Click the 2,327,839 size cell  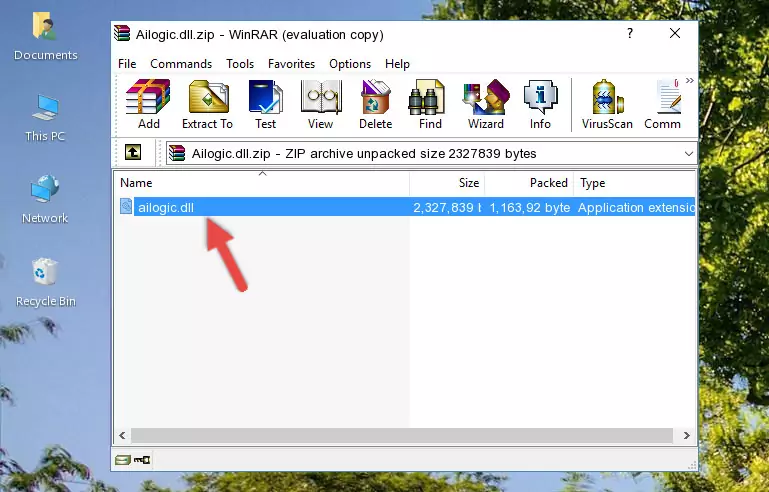coord(447,207)
